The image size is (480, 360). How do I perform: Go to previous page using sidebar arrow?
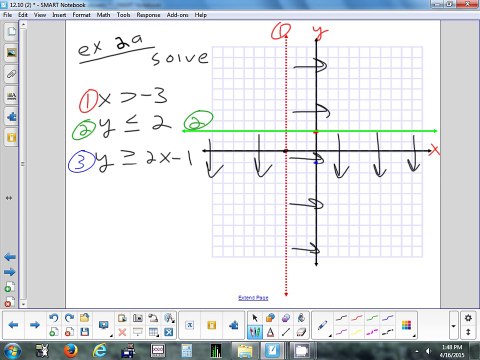coord(10,257)
